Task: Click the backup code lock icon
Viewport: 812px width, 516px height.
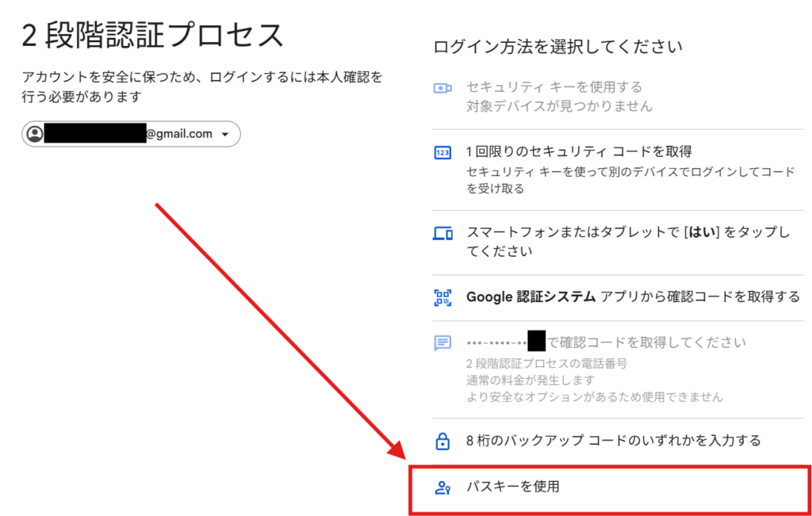Action: tap(442, 441)
